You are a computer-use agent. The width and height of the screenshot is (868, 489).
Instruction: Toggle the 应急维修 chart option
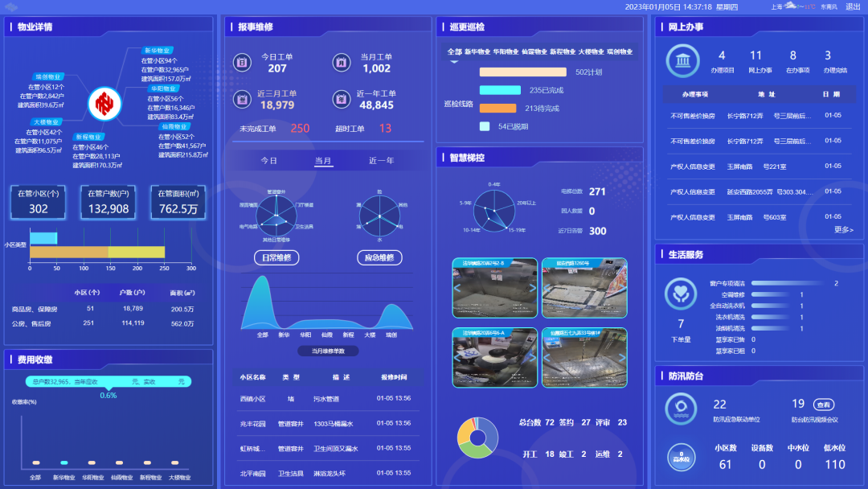379,258
